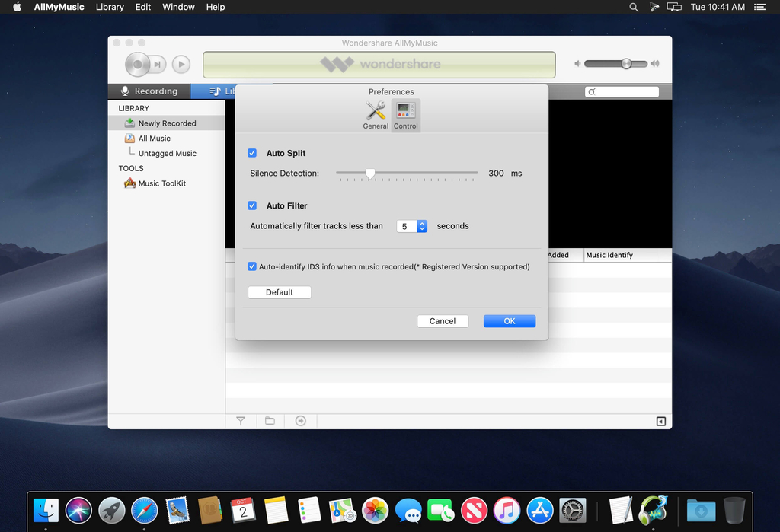The width and height of the screenshot is (780, 532).
Task: Select Untagged Music in the library tree
Action: pyautogui.click(x=167, y=154)
